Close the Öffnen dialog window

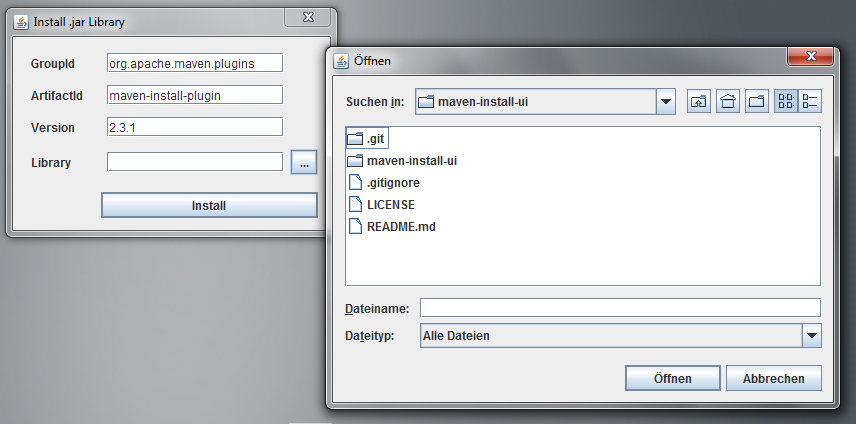click(x=810, y=56)
